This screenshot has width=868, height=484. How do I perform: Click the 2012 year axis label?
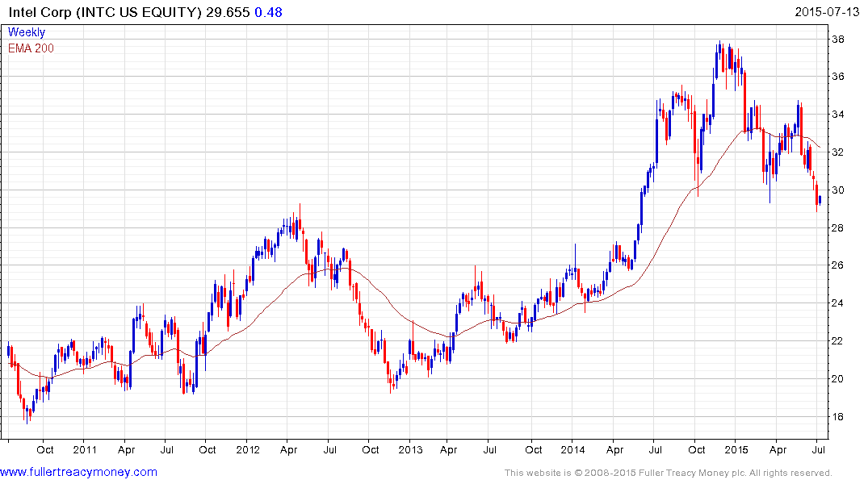248,449
